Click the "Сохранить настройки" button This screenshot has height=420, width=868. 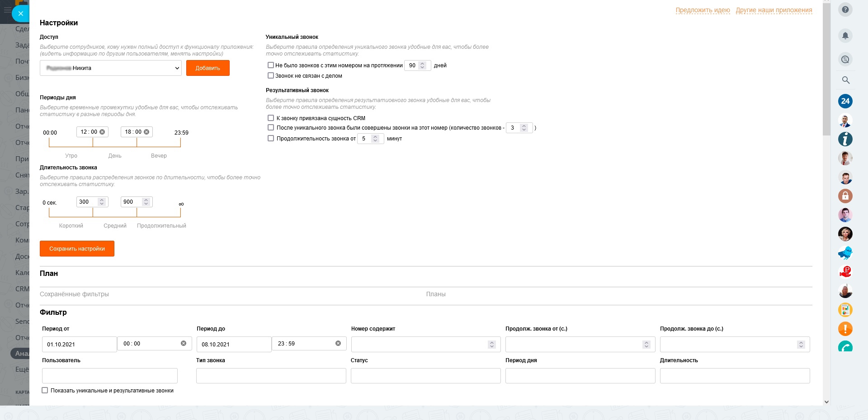coord(77,249)
